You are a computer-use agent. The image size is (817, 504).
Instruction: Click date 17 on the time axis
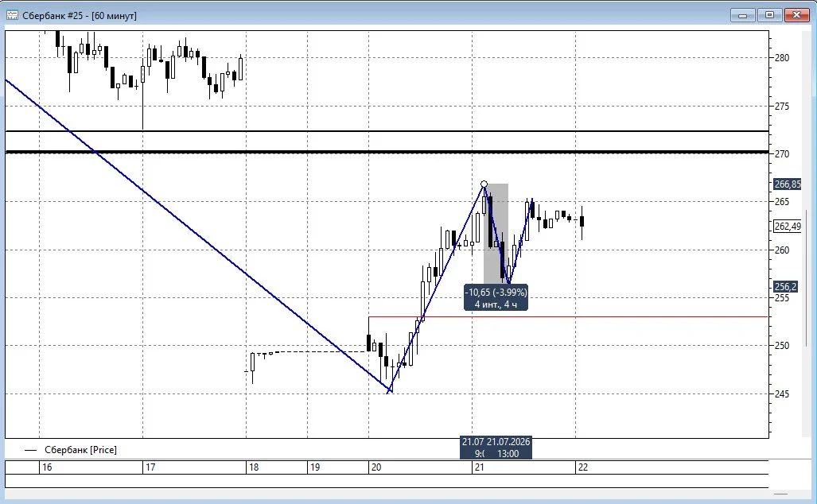tap(150, 467)
